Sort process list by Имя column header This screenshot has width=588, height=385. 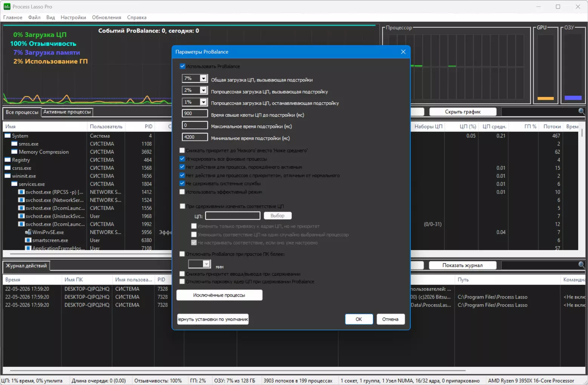(45, 126)
